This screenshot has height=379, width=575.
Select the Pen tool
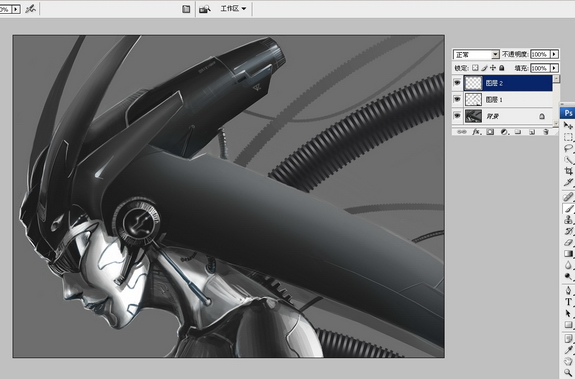pos(568,291)
